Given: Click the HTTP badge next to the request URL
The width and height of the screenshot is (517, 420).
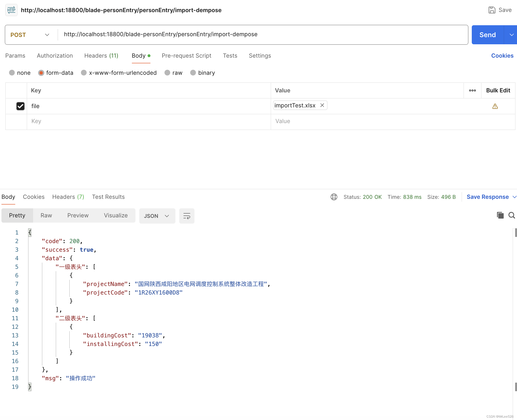Looking at the screenshot, I should [x=11, y=10].
